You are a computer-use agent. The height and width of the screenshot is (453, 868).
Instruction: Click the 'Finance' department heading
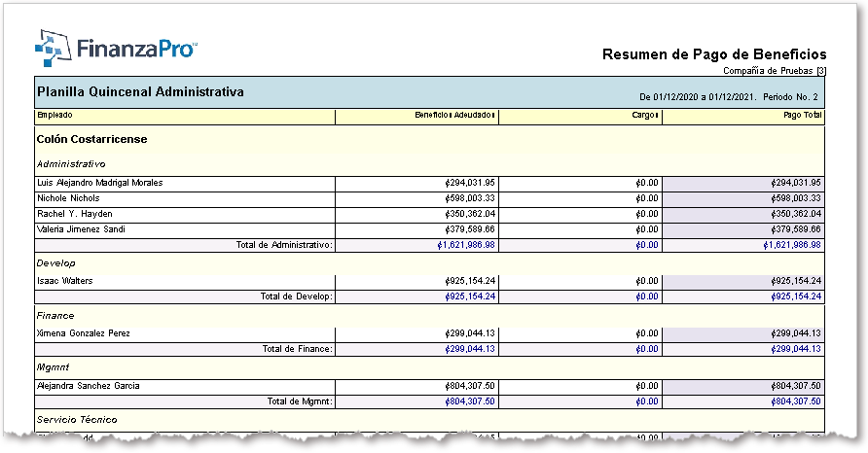click(55, 315)
